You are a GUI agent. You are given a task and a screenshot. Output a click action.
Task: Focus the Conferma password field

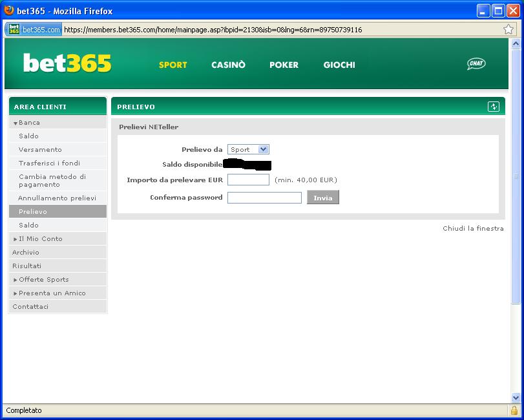[x=264, y=198]
